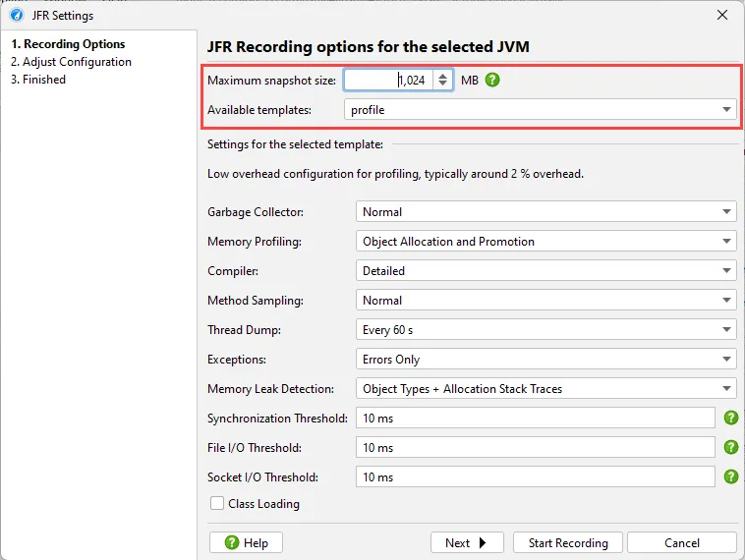
Task: Click the 'Exceptions:' label
Action: [237, 359]
